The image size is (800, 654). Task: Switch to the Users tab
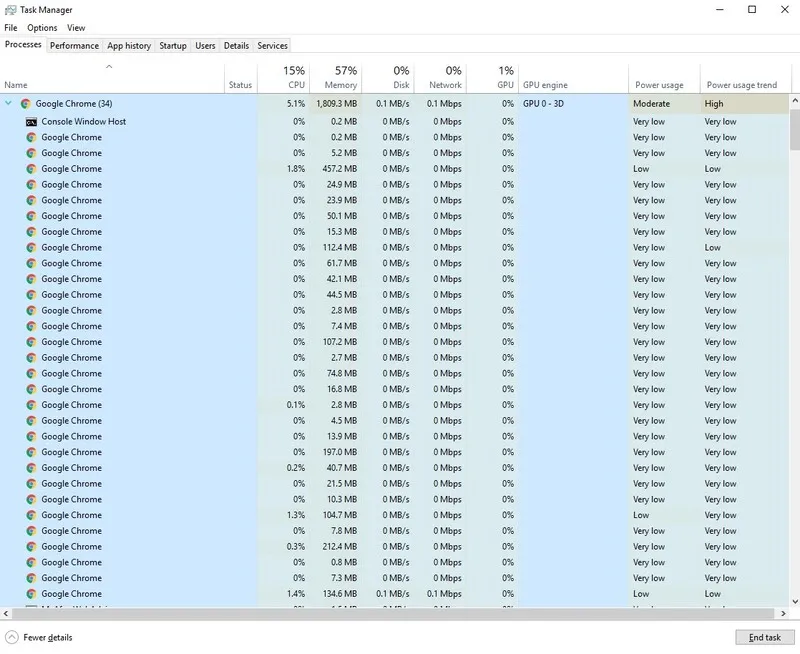coord(205,45)
